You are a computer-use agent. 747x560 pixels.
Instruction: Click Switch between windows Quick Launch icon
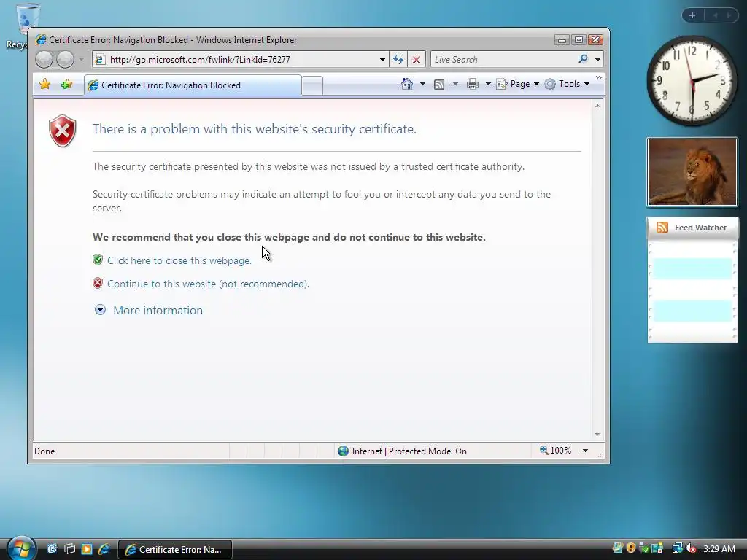[69, 549]
